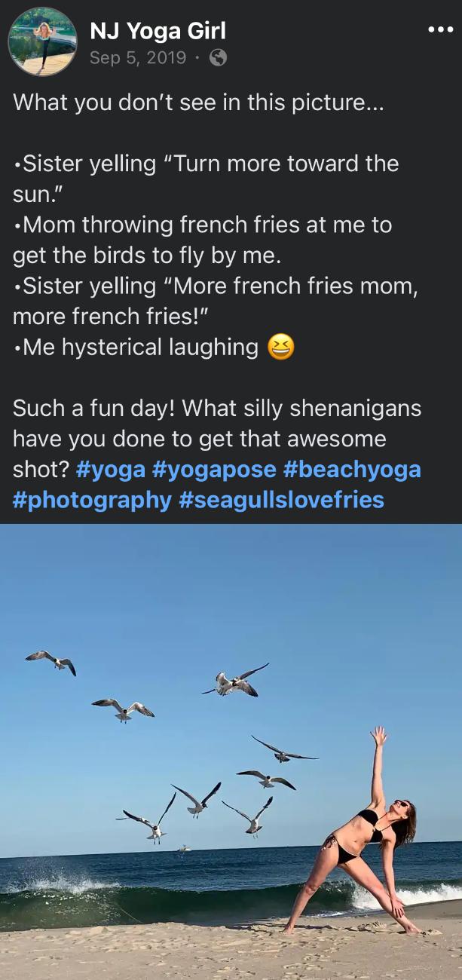
Task: Click the globe public privacy icon
Action: [218, 57]
